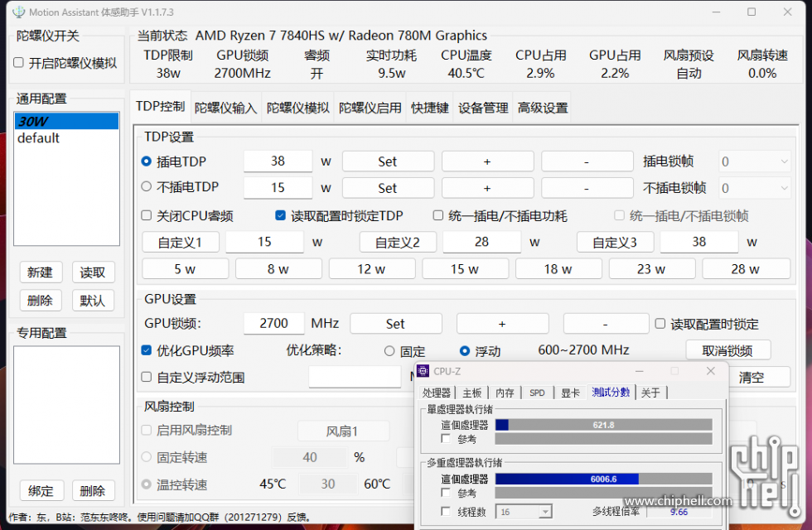Select the 不插电TDP radio button
Viewport: 812px width, 530px height.
(147, 186)
